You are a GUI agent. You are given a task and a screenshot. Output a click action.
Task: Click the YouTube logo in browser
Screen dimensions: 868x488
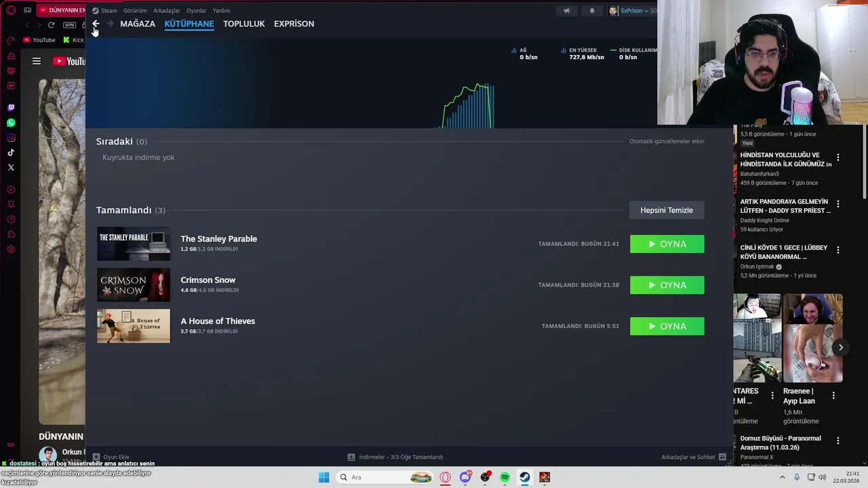pyautogui.click(x=69, y=61)
